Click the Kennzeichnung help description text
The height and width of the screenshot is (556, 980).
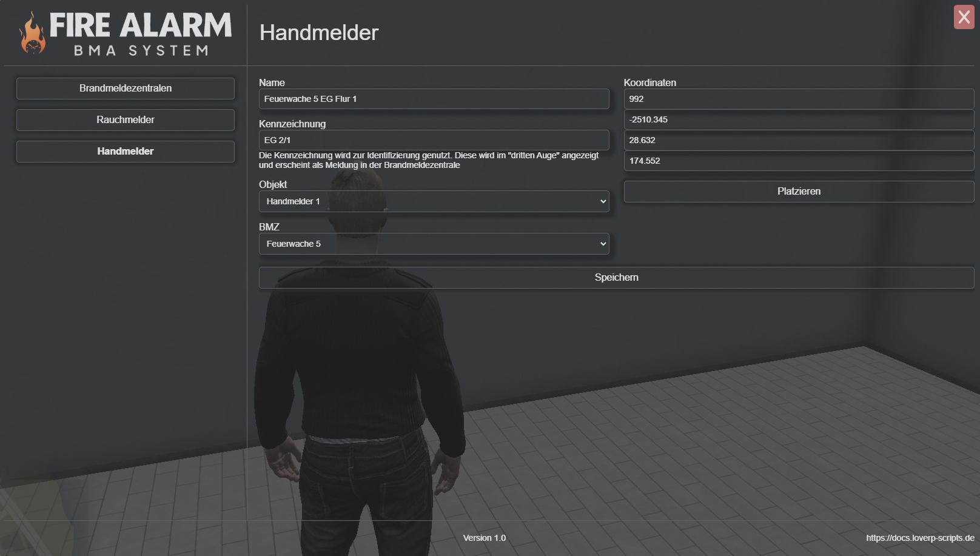pyautogui.click(x=428, y=160)
